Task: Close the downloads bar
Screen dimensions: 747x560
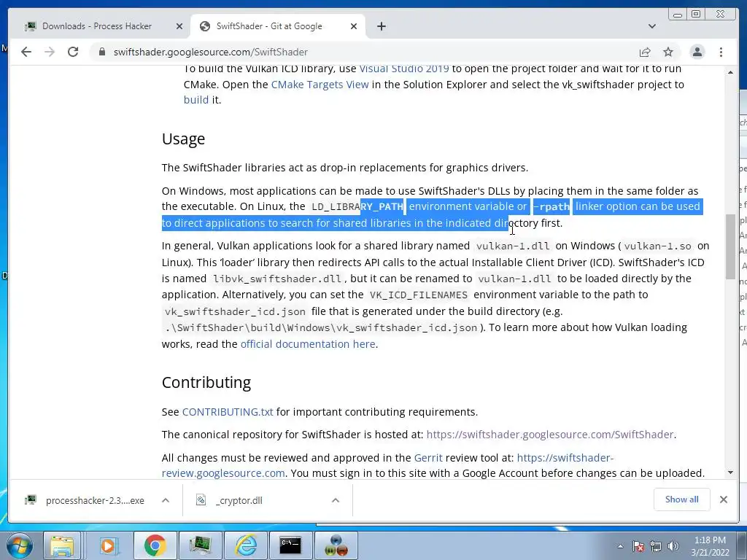Action: pyautogui.click(x=724, y=499)
